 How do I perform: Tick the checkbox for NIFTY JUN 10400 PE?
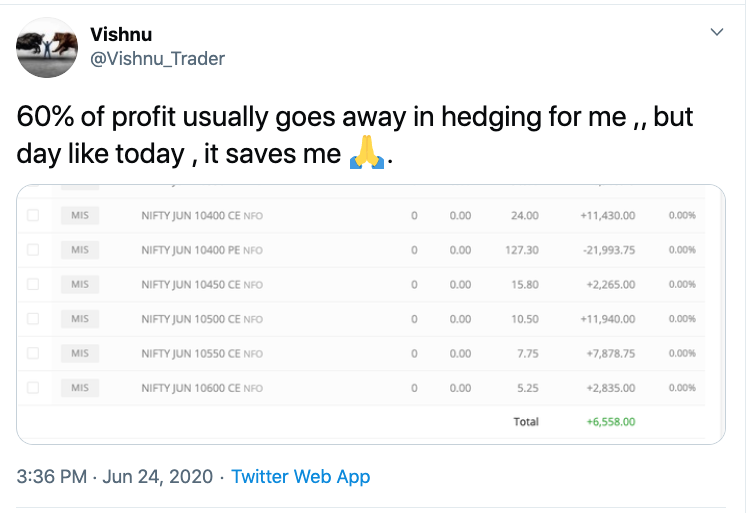[x=33, y=250]
